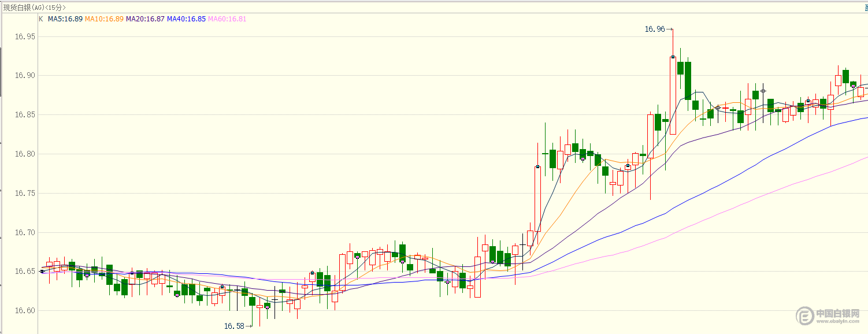Viewport: 868px width, 334px height.
Task: Click the 16.65 price axis label
Action: pyautogui.click(x=25, y=272)
